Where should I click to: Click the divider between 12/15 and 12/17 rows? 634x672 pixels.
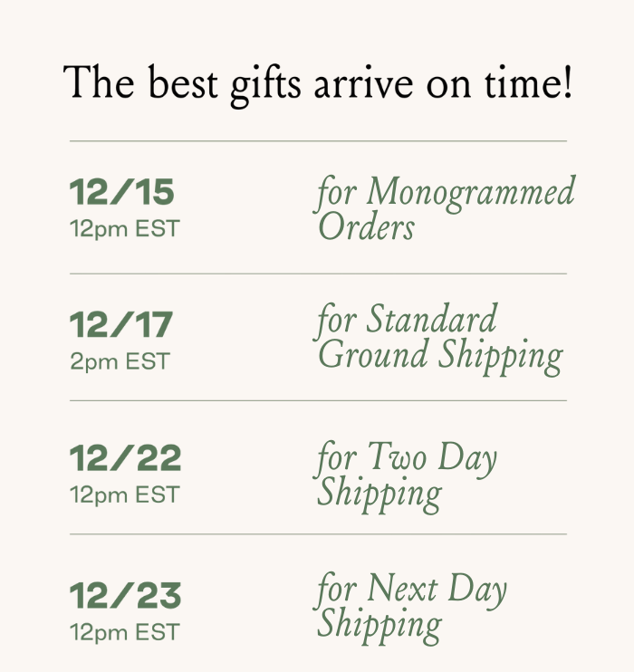pyautogui.click(x=318, y=274)
